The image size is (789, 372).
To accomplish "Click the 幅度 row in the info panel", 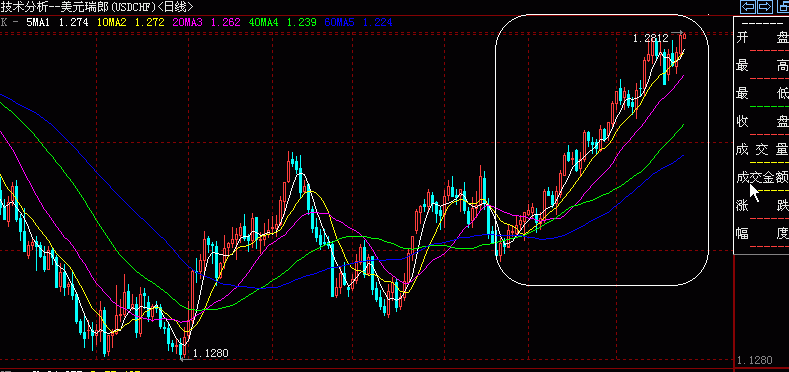I will (x=762, y=234).
